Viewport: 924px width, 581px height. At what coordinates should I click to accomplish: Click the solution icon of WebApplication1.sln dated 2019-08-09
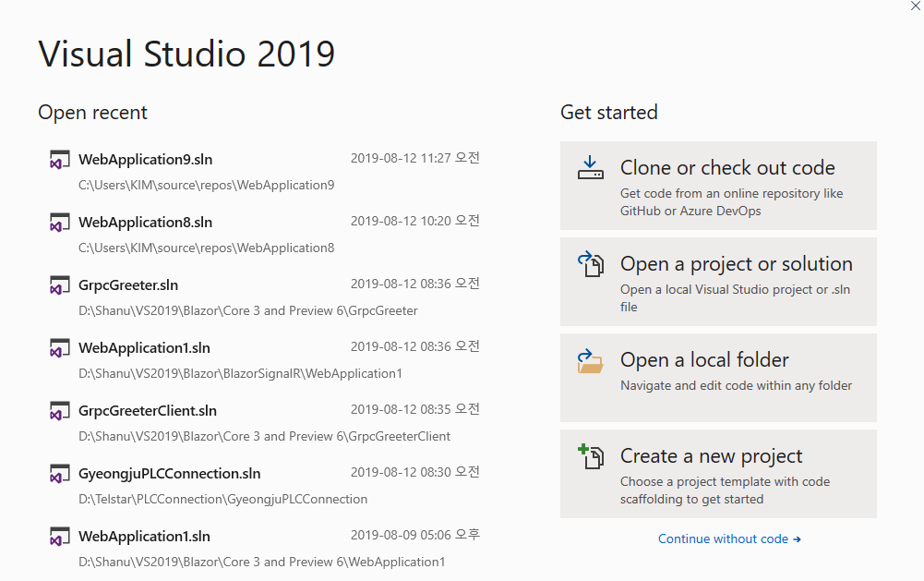click(x=59, y=537)
